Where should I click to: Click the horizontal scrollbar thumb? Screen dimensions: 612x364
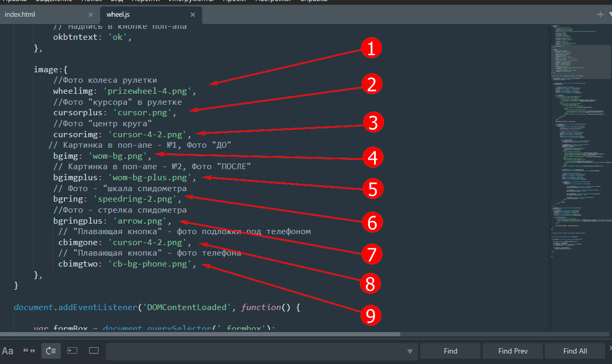tap(200, 334)
